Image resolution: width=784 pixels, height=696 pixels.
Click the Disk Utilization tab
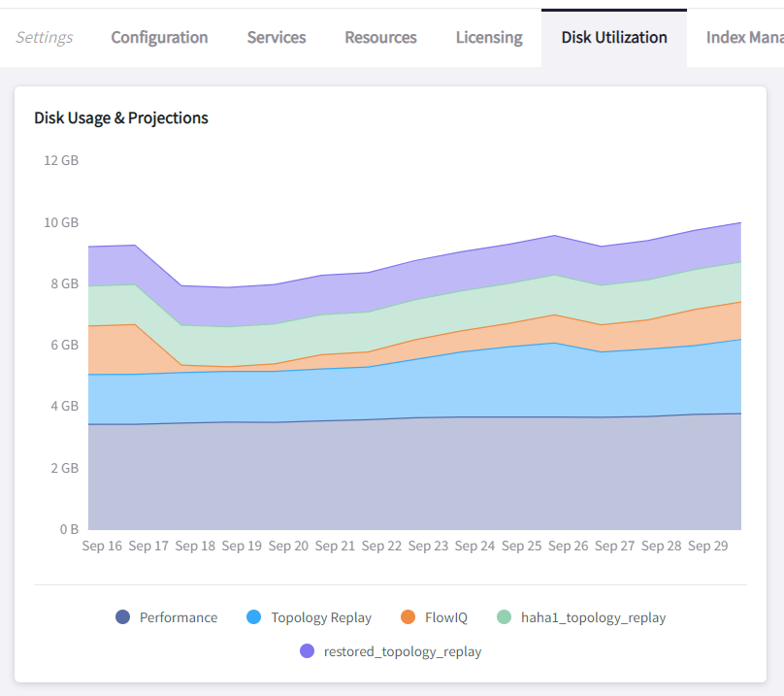614,38
